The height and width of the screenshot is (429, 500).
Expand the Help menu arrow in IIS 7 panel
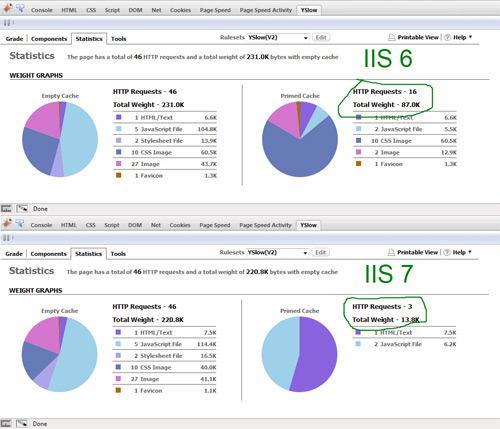[470, 252]
